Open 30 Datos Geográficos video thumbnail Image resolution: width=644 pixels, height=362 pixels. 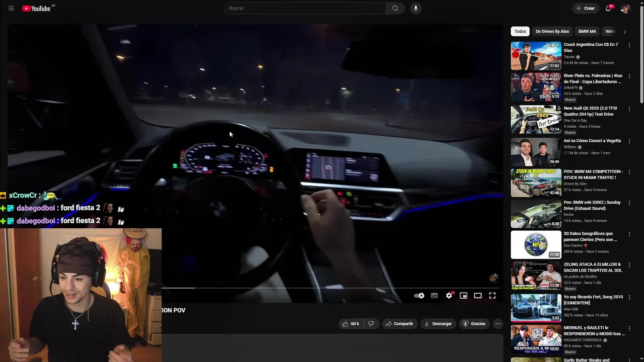[x=536, y=244]
